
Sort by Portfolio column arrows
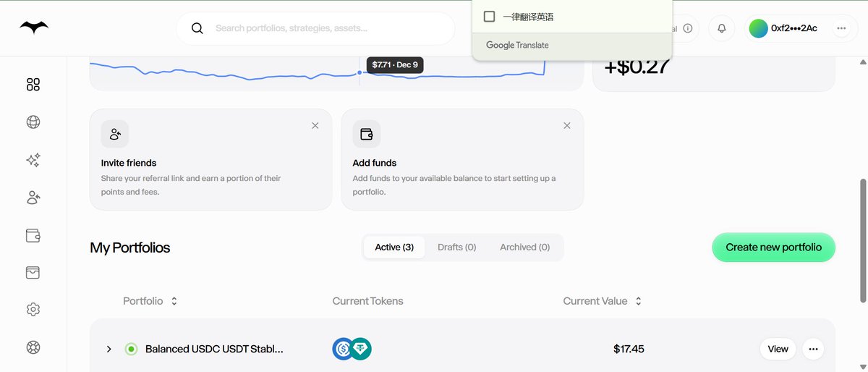point(174,301)
